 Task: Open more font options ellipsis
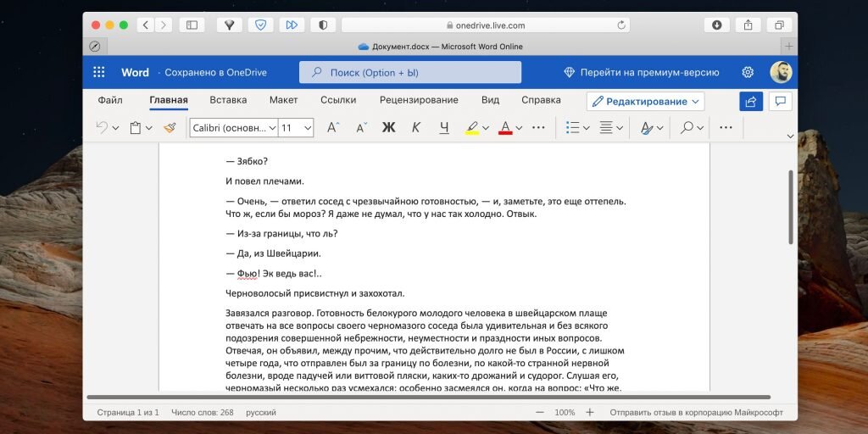[x=538, y=128]
